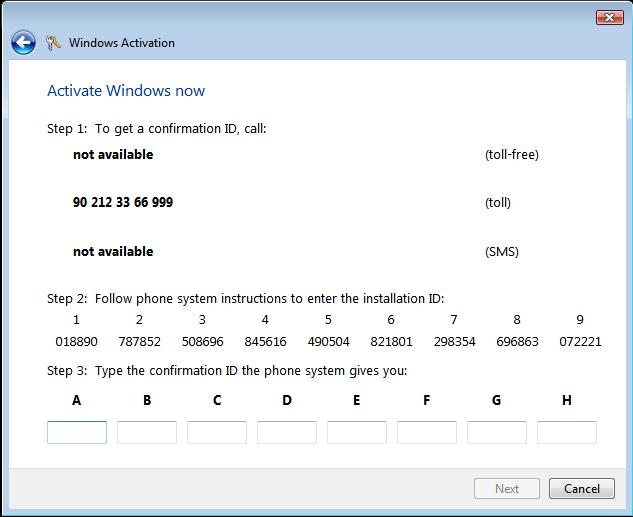Image resolution: width=633 pixels, height=517 pixels.
Task: Click the (toll-free) label
Action: click(512, 155)
